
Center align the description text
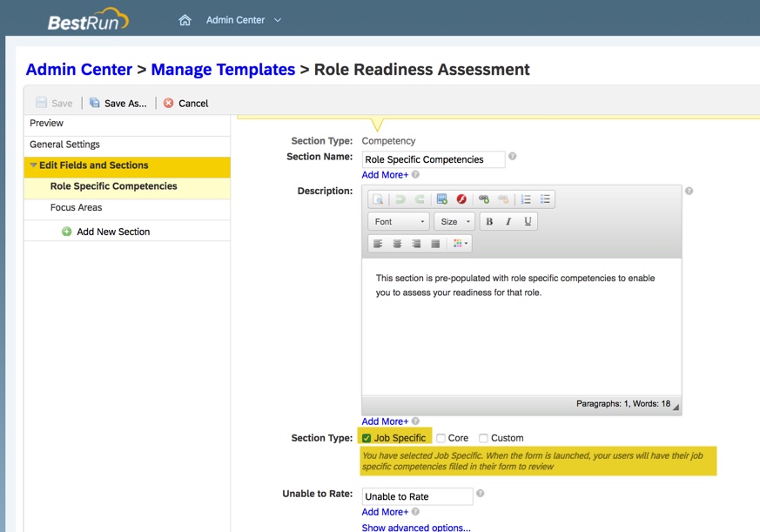(x=397, y=244)
